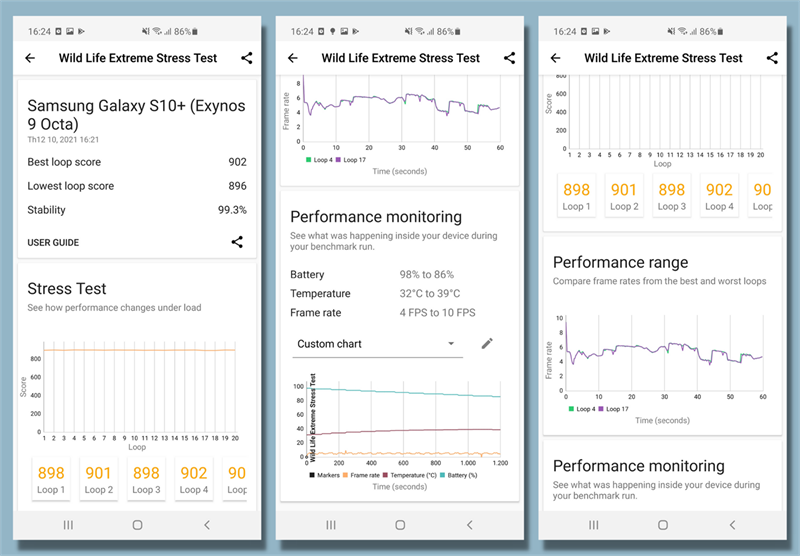
Task: Tap share icon in right phone header
Action: [x=772, y=58]
